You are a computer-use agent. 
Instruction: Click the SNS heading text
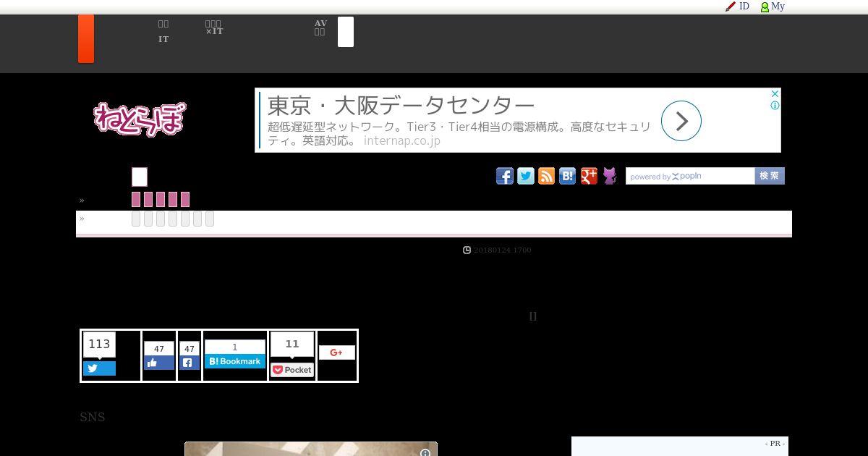point(93,417)
